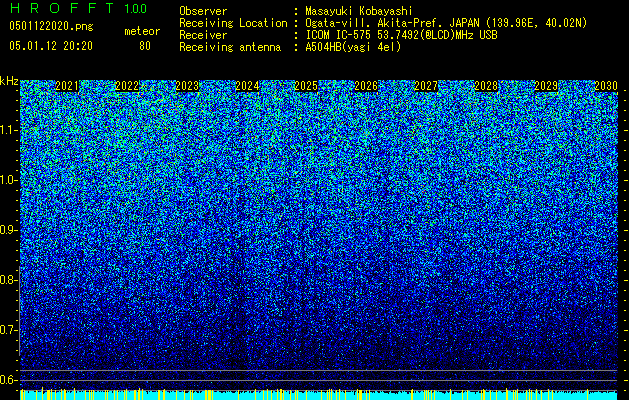Click the 0.8 frequency axis label
This screenshot has width=629, height=400.
pos(9,280)
